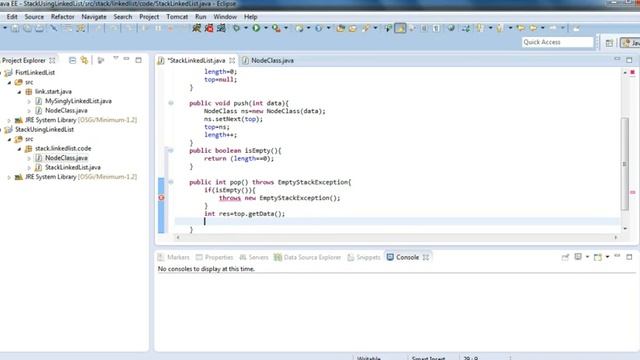Collapse the push method fold marker
Screen dimensions: 640x360
pyautogui.click(x=171, y=103)
